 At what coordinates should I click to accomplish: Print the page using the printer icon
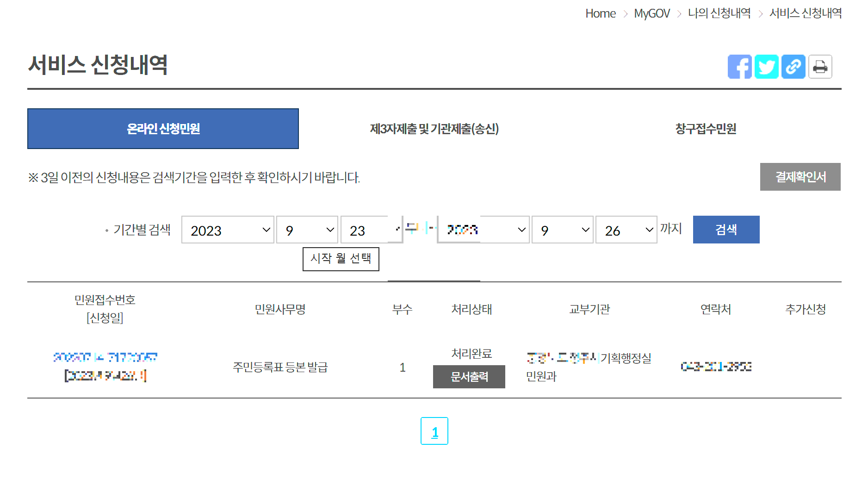point(820,67)
